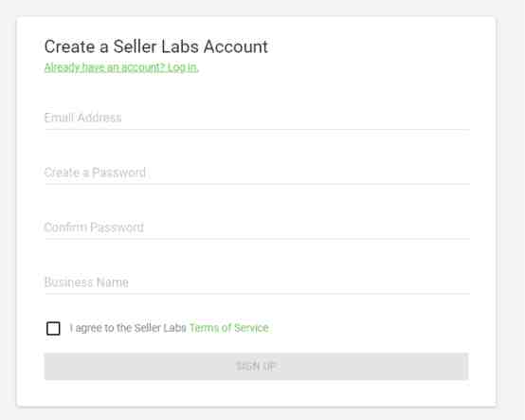The image size is (525, 420).
Task: Focus the Create a Password field
Action: click(257, 173)
